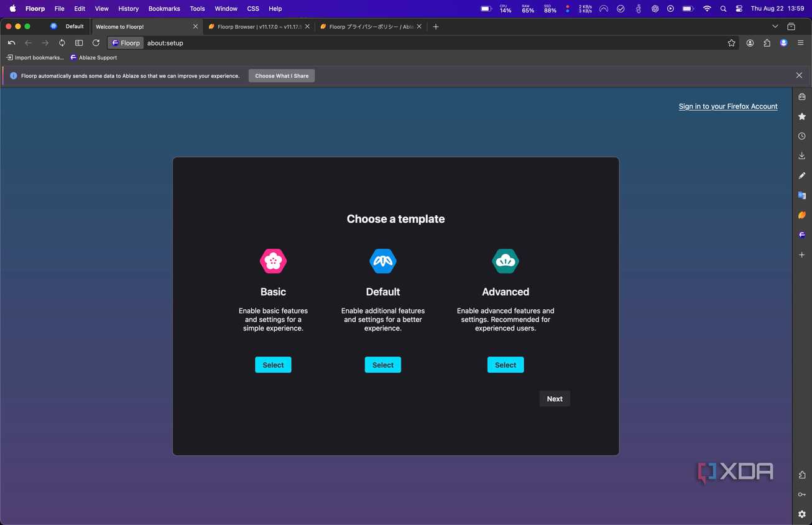Open the Floorp web panel in sidebar
The width and height of the screenshot is (812, 525).
[802, 235]
